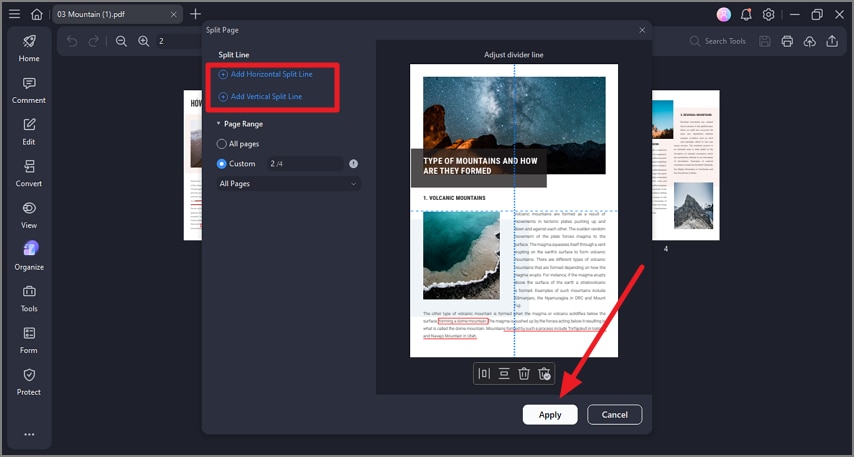The width and height of the screenshot is (854, 457).
Task: Zoom out with the minus magnifier
Action: coord(121,41)
